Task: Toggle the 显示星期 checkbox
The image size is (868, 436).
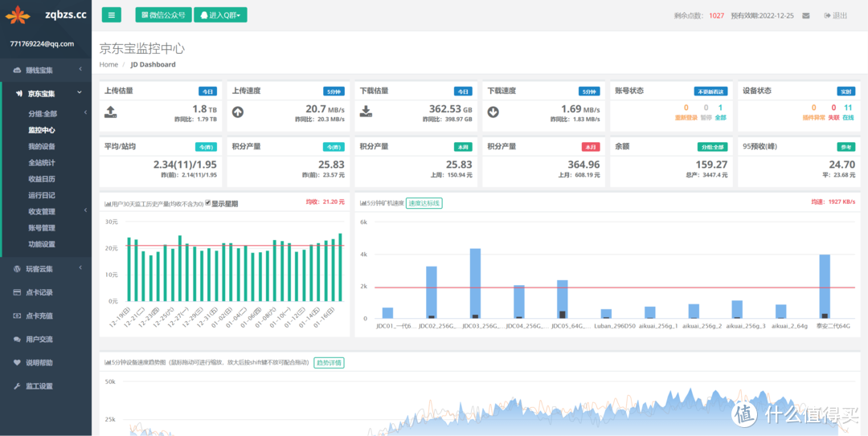Action: (x=208, y=203)
